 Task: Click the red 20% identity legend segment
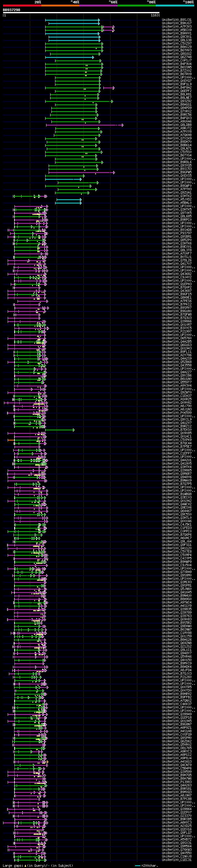click(22, 6)
